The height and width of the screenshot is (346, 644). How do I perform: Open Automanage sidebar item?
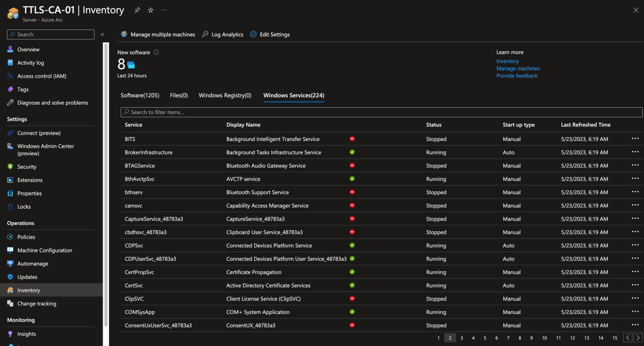click(32, 264)
